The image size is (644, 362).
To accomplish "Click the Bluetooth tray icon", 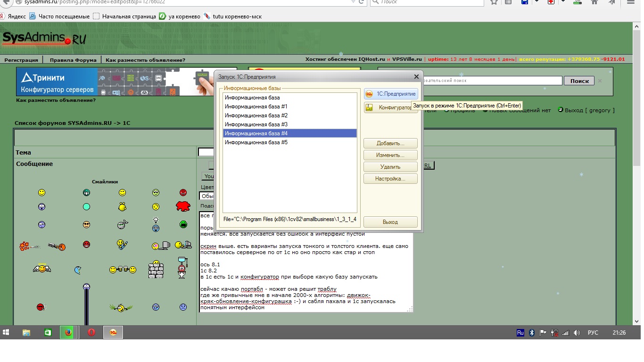I will point(531,333).
